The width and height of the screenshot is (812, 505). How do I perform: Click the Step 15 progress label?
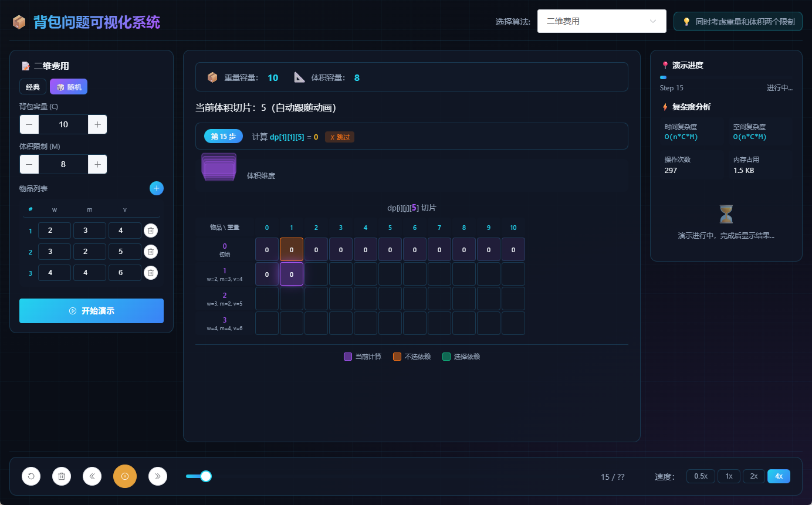point(672,88)
